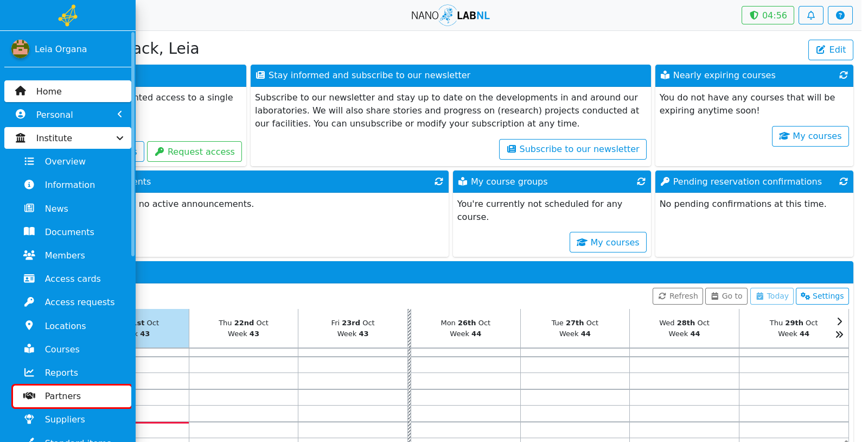Refresh the Nearly expiring courses panel
The height and width of the screenshot is (442, 868).
click(x=843, y=75)
